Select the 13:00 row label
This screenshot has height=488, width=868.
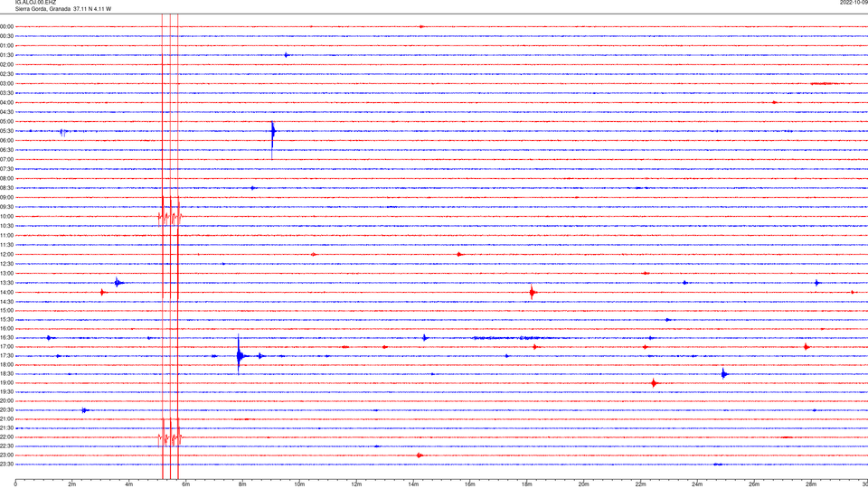tap(7, 273)
